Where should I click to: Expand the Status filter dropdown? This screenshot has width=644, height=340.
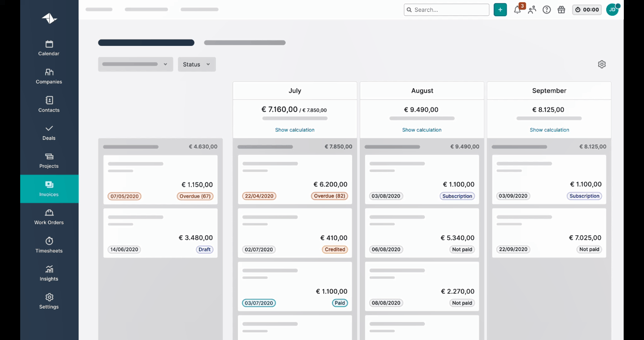point(197,64)
